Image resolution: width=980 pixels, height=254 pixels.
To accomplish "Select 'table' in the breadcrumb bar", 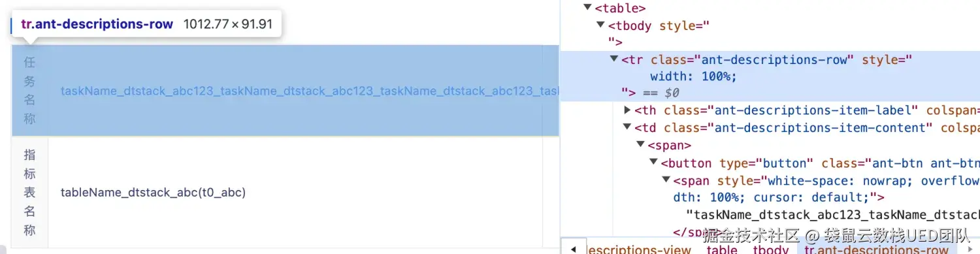I will tap(721, 249).
